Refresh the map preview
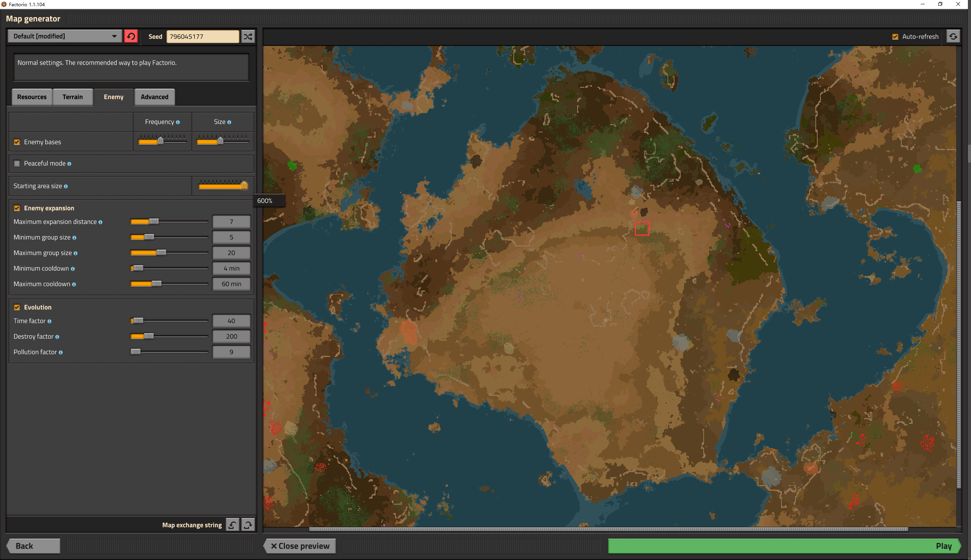Screen dimensions: 971x560 click(x=953, y=37)
